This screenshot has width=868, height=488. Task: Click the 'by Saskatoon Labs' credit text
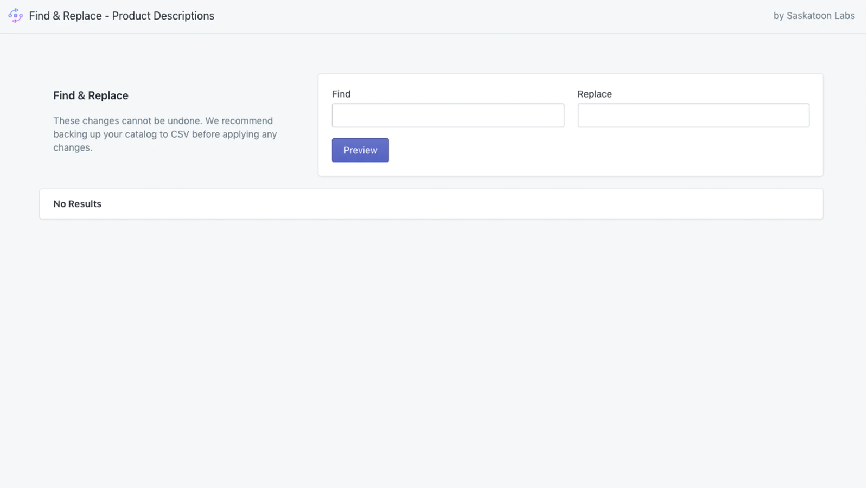point(814,16)
